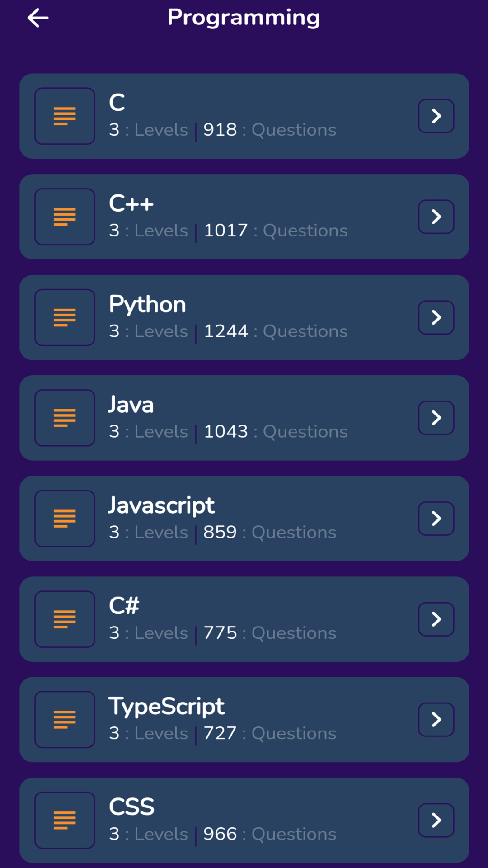The image size is (488, 868).
Task: Expand the C category with its chevron
Action: 436,116
